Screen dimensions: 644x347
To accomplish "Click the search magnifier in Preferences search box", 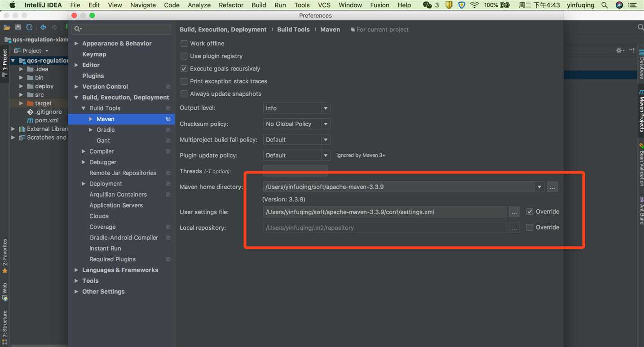I will click(78, 29).
